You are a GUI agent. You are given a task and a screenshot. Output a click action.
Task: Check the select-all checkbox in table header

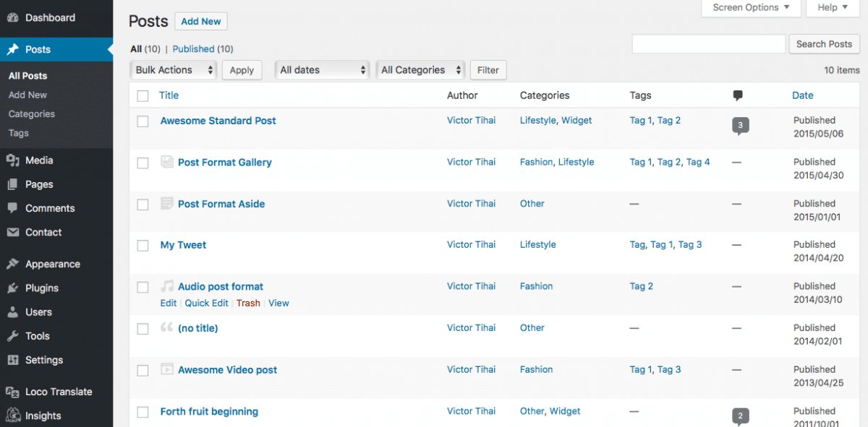pos(142,95)
